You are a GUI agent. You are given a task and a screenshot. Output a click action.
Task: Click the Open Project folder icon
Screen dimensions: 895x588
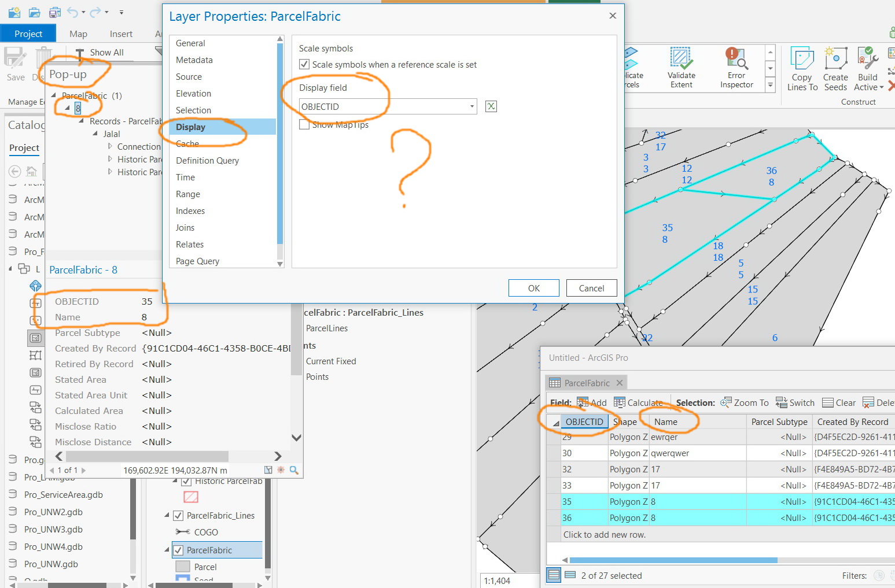[x=35, y=12]
